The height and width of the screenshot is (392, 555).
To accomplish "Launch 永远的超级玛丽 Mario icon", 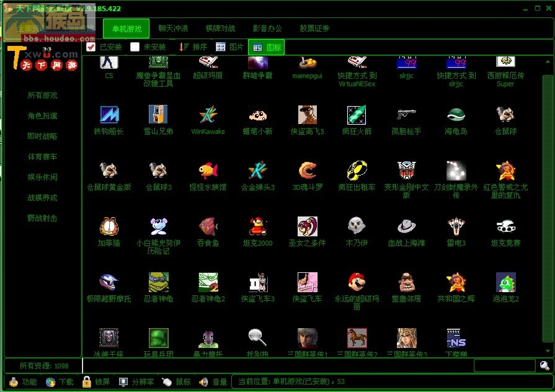I will click(x=357, y=282).
